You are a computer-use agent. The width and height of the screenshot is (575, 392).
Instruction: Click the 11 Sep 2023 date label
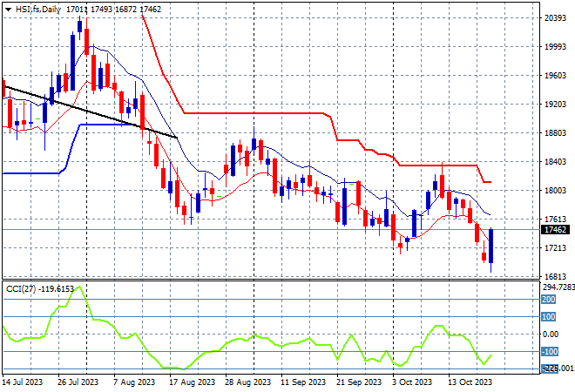point(303,382)
